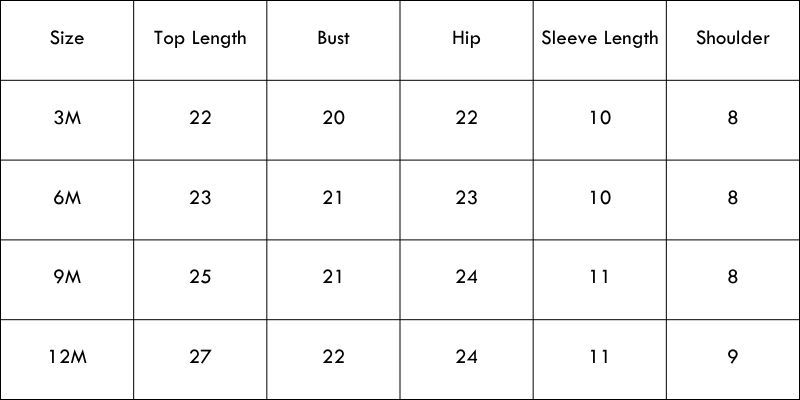The width and height of the screenshot is (800, 400).
Task: Click the Top Length value for 9M
Action: coord(200,277)
